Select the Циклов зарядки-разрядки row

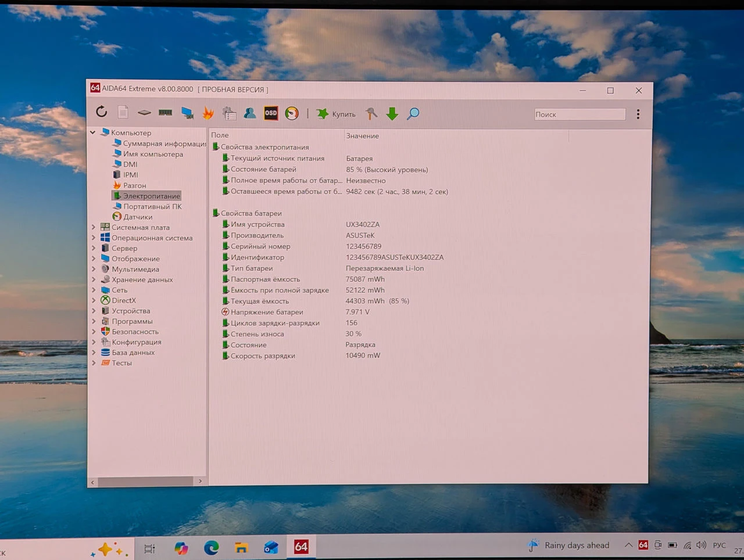point(290,323)
